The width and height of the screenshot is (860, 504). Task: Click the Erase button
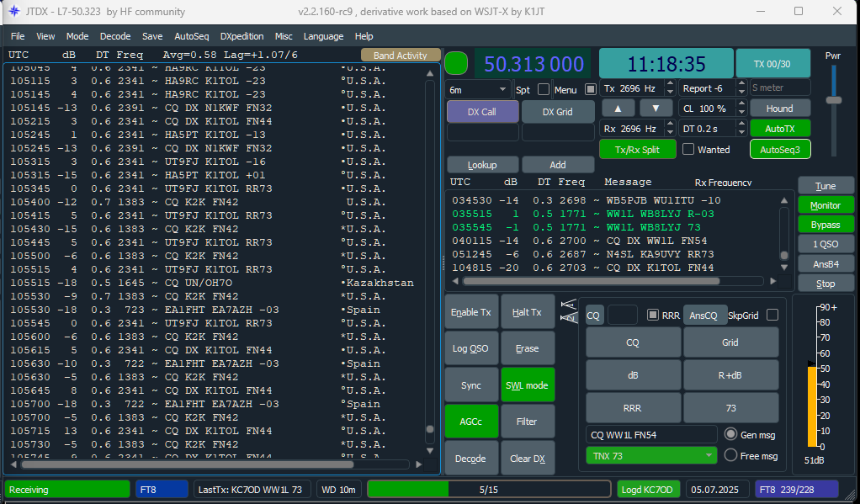pyautogui.click(x=527, y=348)
